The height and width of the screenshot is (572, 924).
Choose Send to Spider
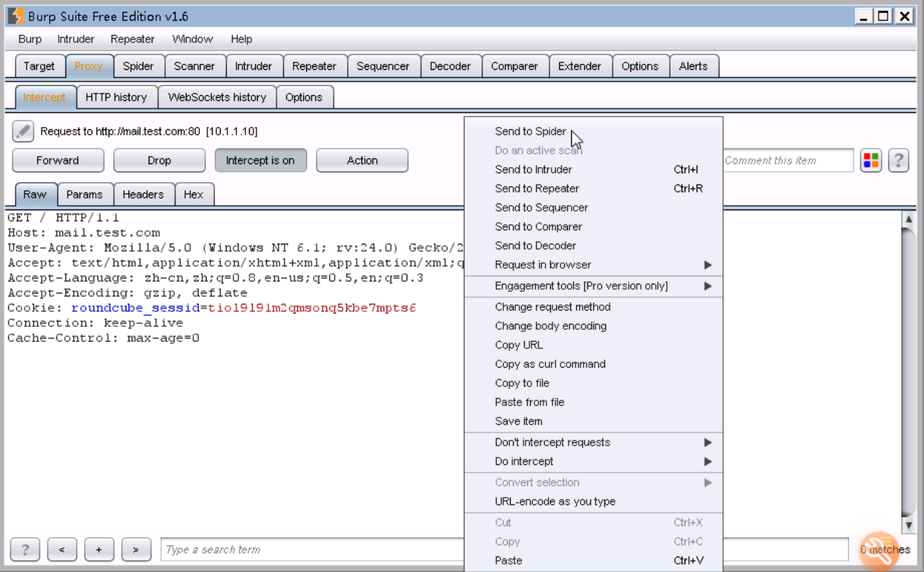pos(593,131)
